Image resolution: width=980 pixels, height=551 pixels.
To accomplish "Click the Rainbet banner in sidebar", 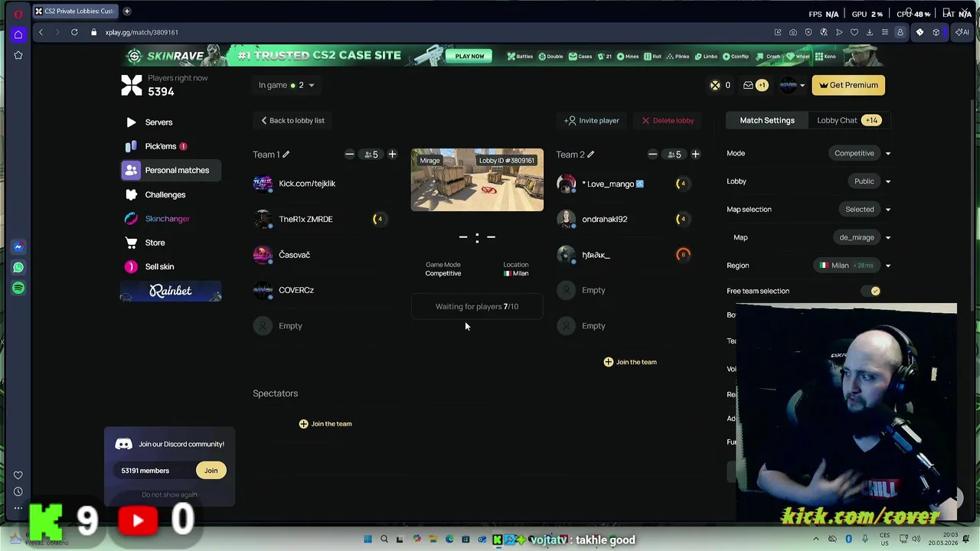I will pos(171,292).
